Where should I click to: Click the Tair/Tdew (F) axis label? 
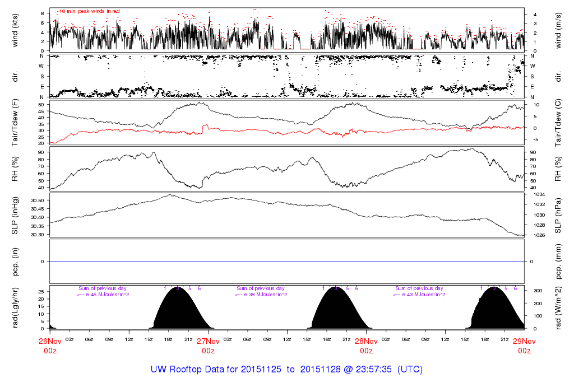[x=15, y=122]
